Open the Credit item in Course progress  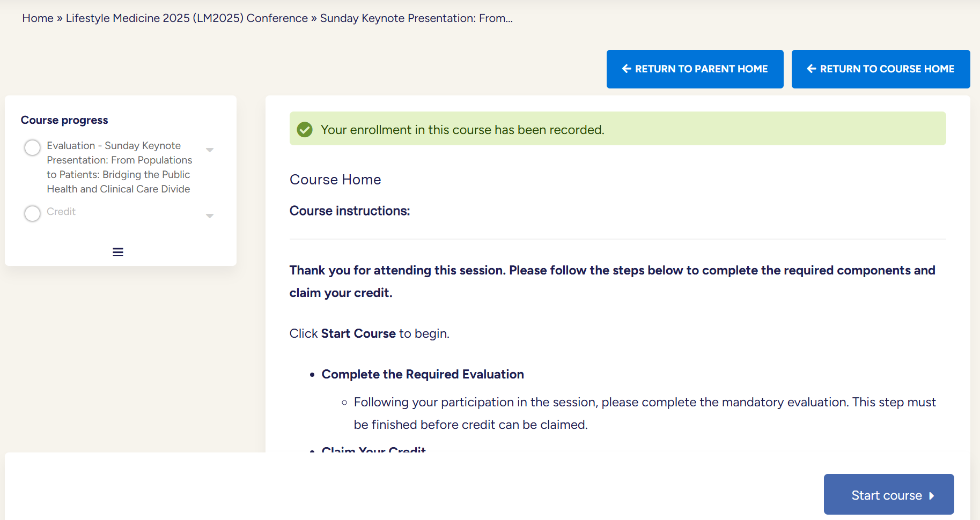point(61,212)
